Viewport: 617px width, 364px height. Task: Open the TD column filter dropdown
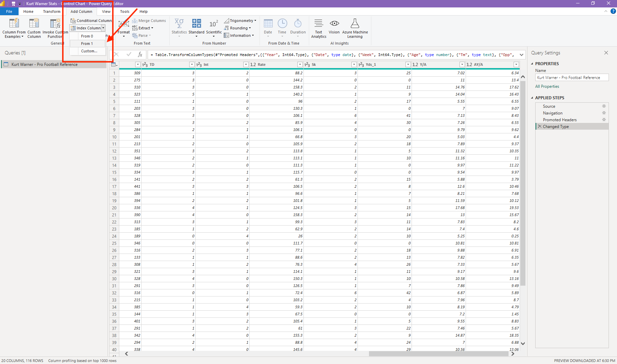tap(192, 64)
